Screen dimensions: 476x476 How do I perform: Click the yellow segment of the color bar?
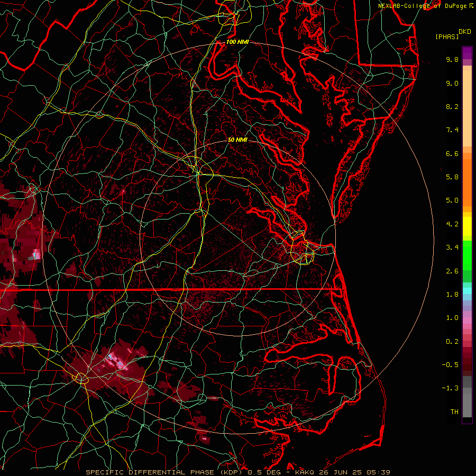pyautogui.click(x=467, y=226)
